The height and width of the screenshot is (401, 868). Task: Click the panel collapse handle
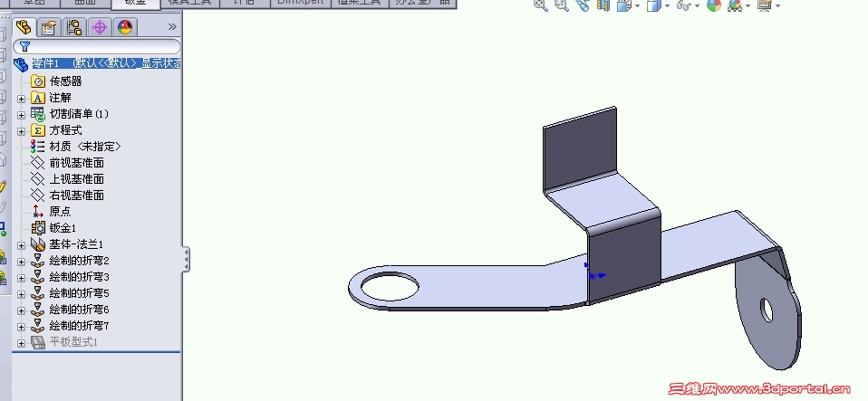pos(186,259)
